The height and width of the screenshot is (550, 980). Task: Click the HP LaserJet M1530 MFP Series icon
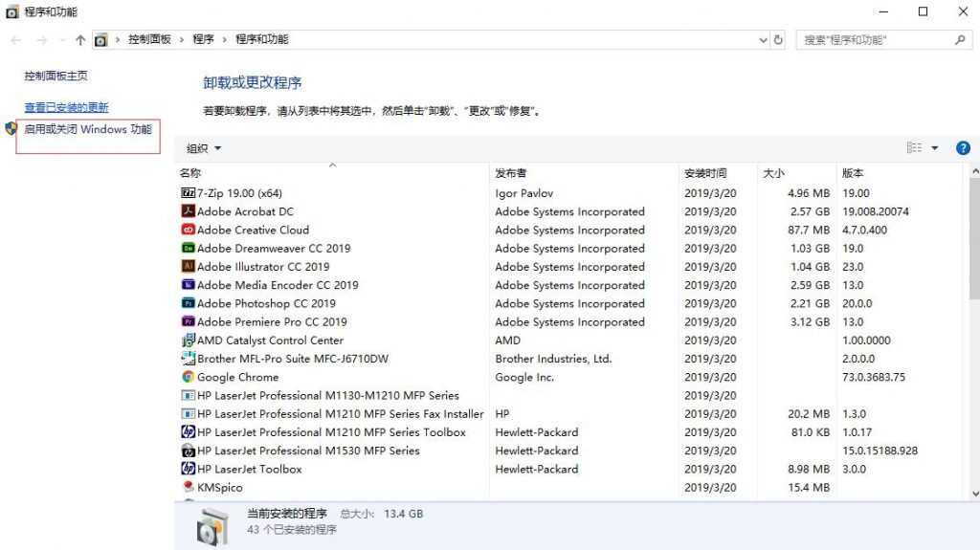tap(189, 451)
